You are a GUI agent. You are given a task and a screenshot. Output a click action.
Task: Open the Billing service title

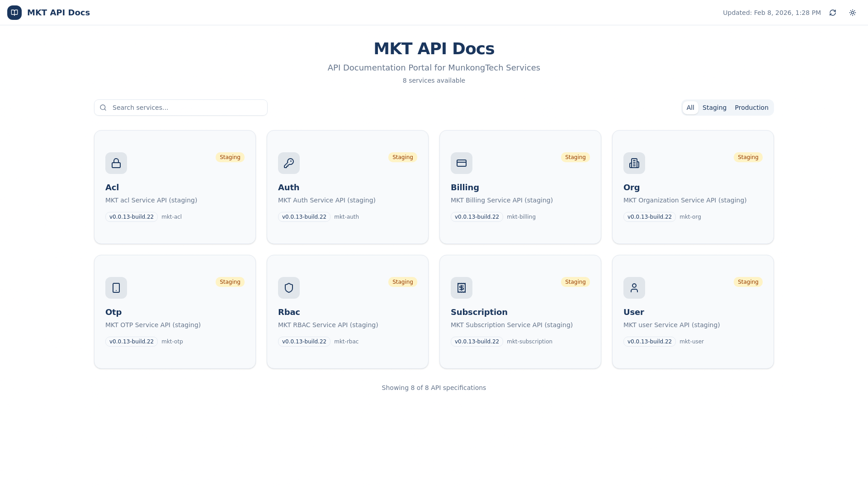465,188
